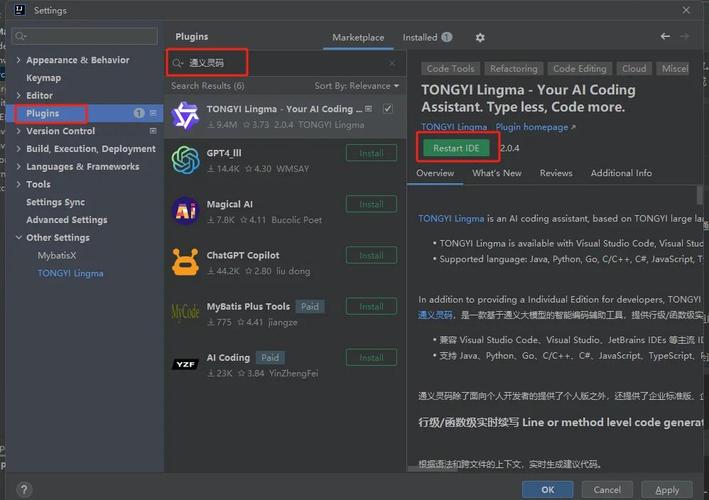The width and height of the screenshot is (709, 500).
Task: Select Keymap in settings tree
Action: pos(43,78)
